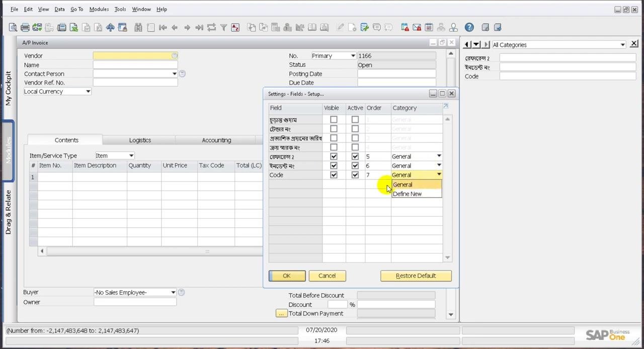Go to the First Data Record icon

163,28
